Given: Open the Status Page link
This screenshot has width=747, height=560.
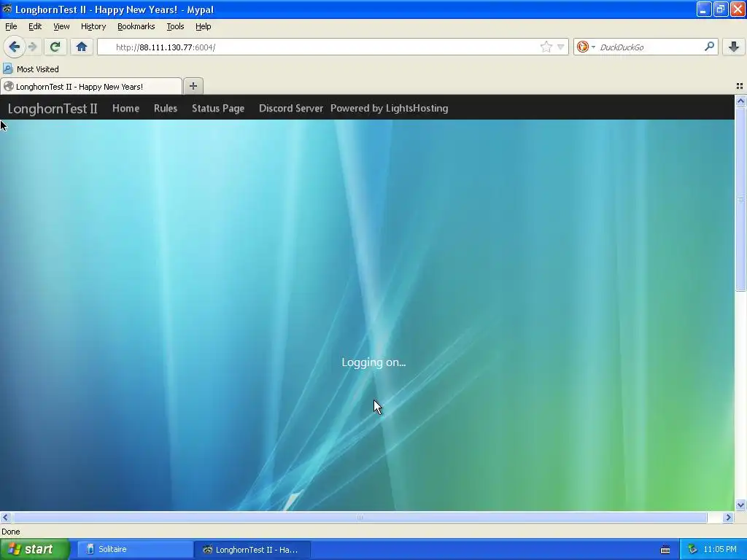Looking at the screenshot, I should [x=217, y=108].
